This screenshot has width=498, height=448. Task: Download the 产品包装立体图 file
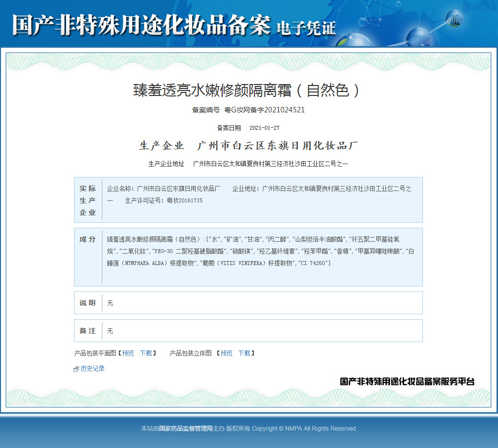click(x=244, y=353)
